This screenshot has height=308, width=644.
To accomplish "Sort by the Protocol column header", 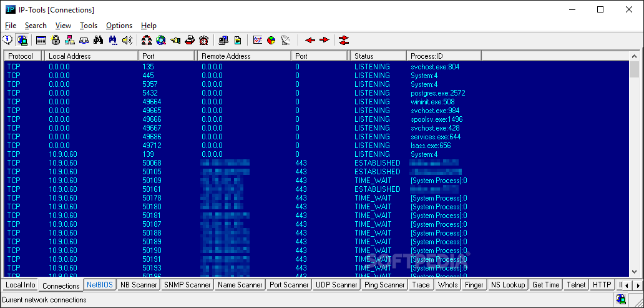I will (24, 56).
